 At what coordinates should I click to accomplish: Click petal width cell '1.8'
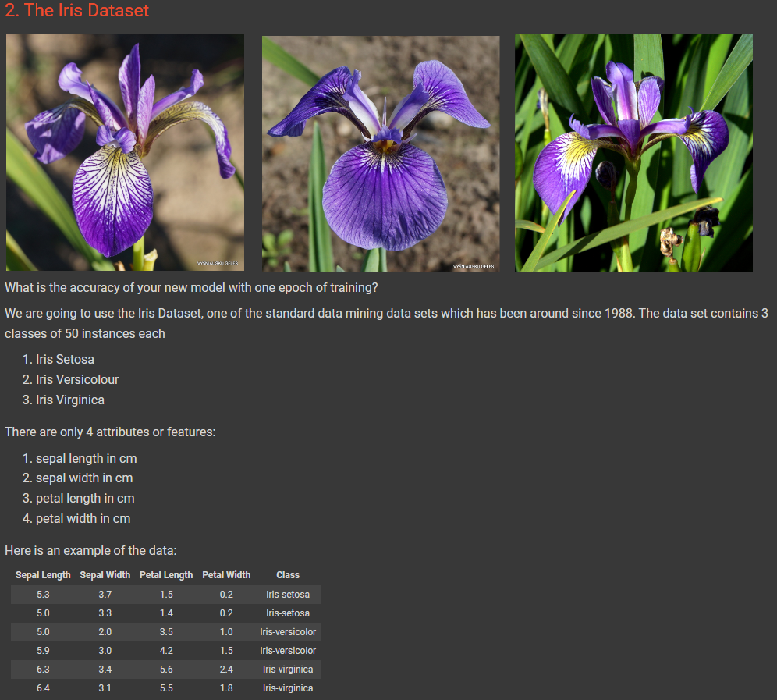tap(226, 688)
